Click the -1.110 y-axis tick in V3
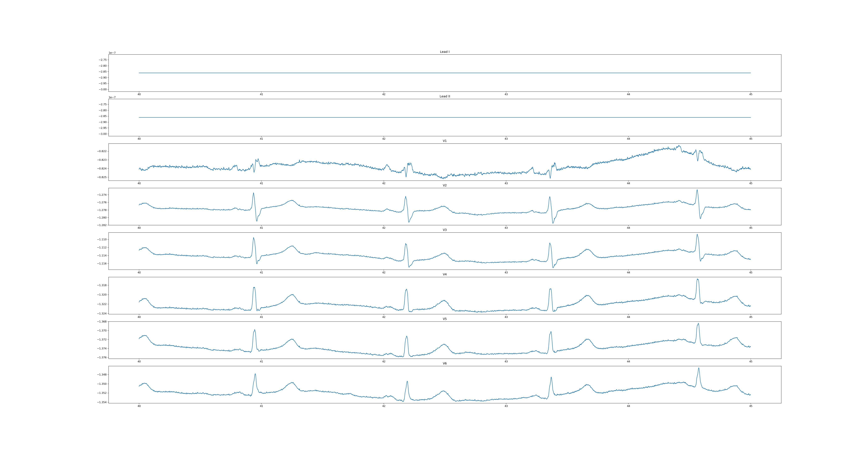This screenshot has width=868, height=453. (x=102, y=239)
